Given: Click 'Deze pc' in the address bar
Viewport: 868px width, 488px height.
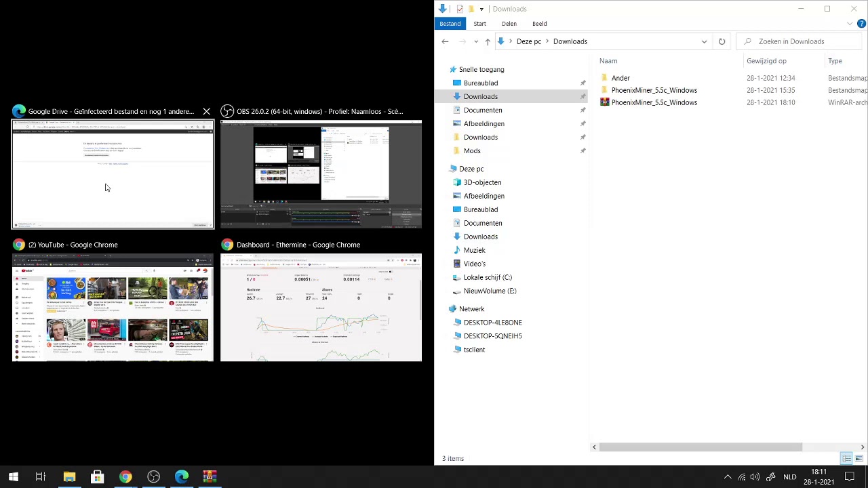Looking at the screenshot, I should [528, 41].
